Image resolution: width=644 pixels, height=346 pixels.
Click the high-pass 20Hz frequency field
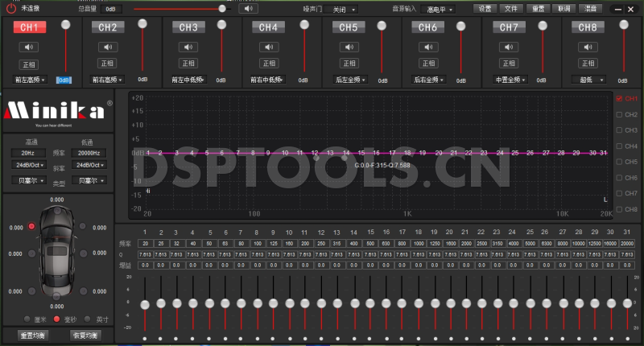point(28,153)
